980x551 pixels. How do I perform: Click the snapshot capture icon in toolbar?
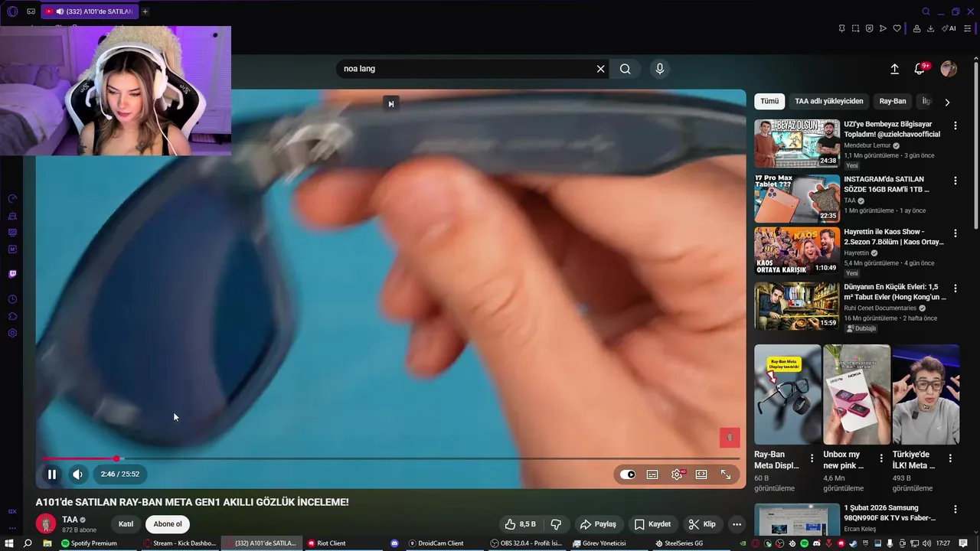coord(855,28)
